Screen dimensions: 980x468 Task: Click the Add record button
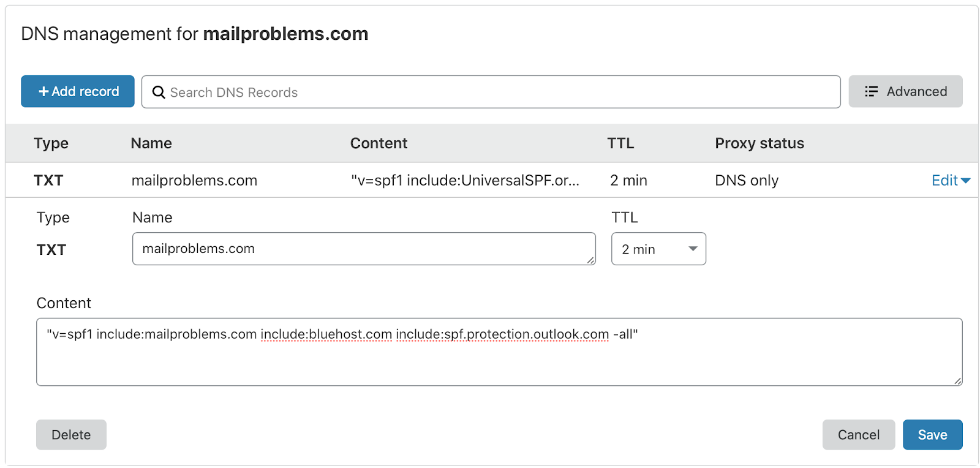click(78, 91)
